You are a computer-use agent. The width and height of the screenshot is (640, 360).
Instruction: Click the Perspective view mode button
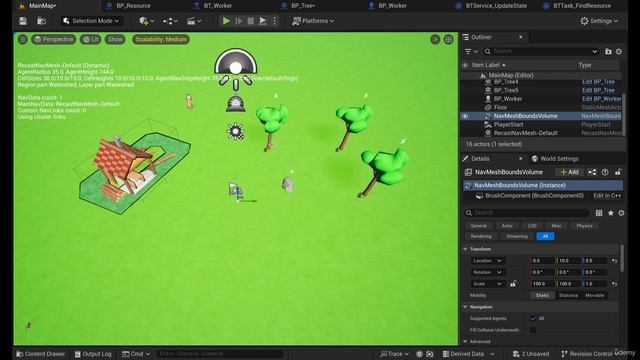coord(54,39)
